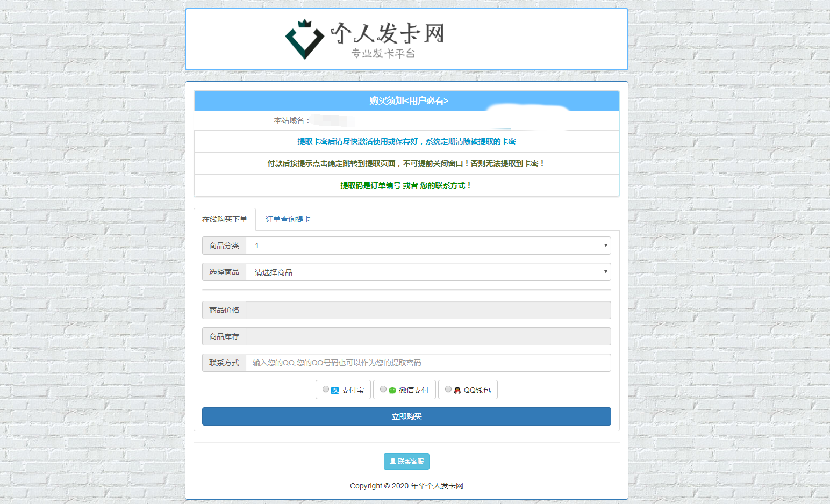Click the Copyright 2020 footer text
830x504 pixels.
(406, 486)
